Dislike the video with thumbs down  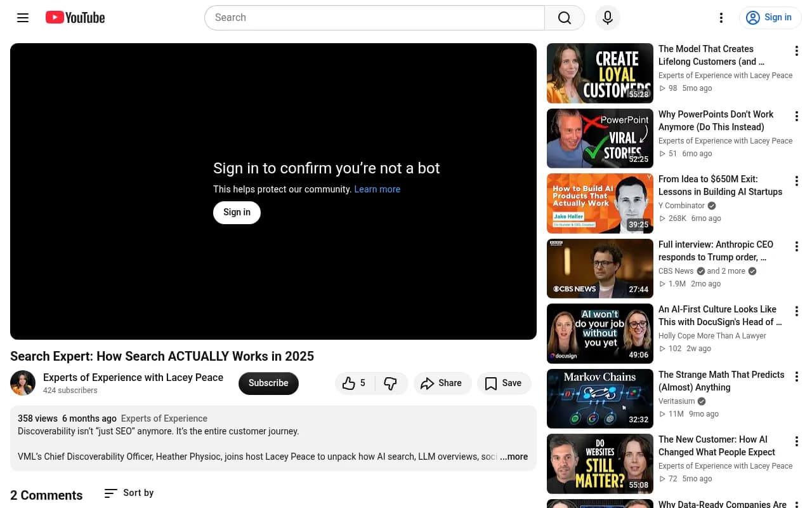coord(391,383)
